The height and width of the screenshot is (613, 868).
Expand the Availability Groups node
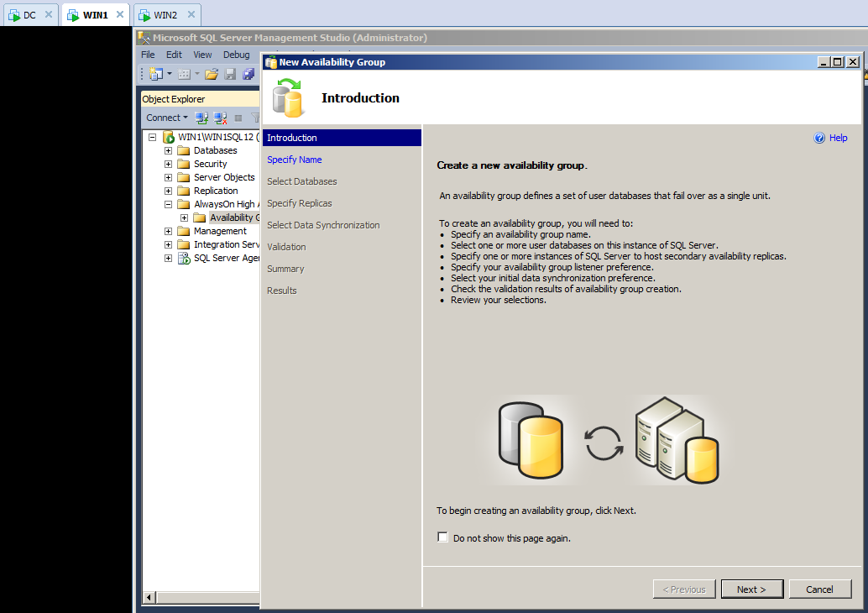pyautogui.click(x=185, y=217)
